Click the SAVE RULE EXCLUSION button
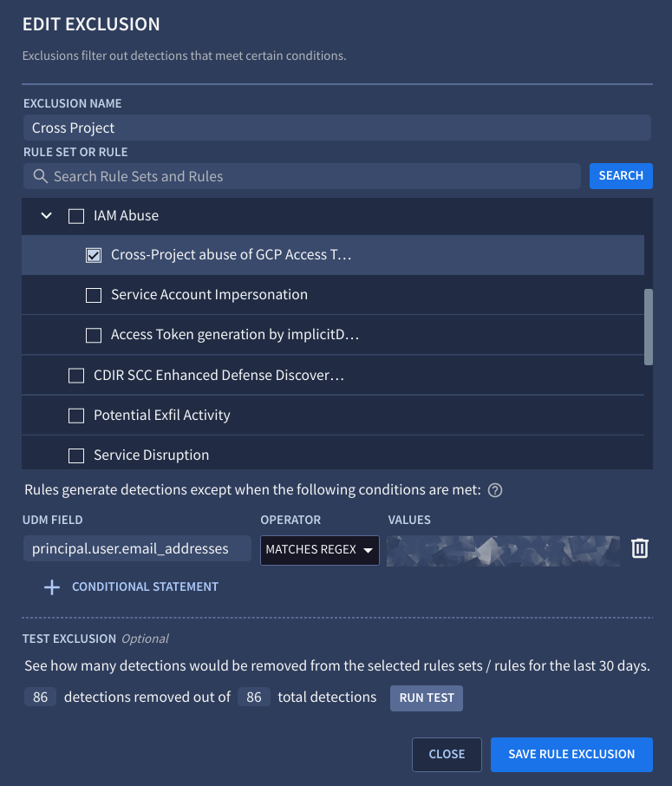 [x=571, y=754]
